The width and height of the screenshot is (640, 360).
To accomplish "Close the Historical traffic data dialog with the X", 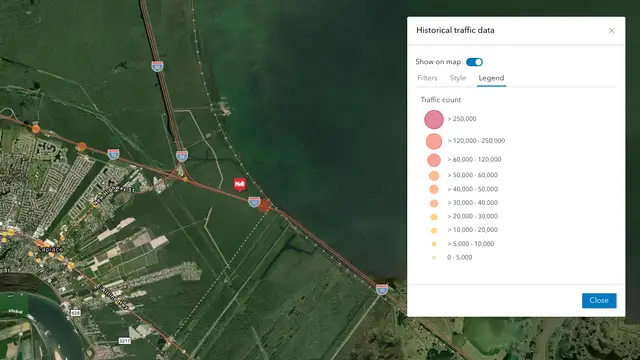I will (x=611, y=31).
